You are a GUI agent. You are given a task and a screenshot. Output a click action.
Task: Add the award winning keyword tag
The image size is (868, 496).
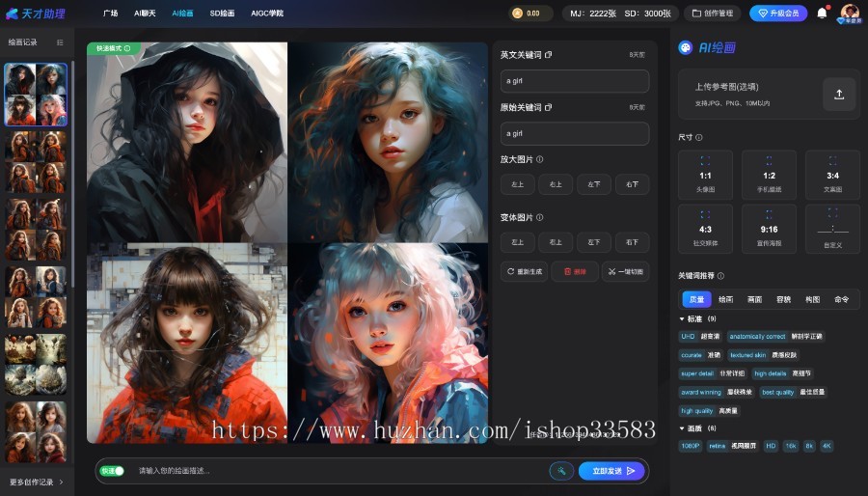(717, 393)
